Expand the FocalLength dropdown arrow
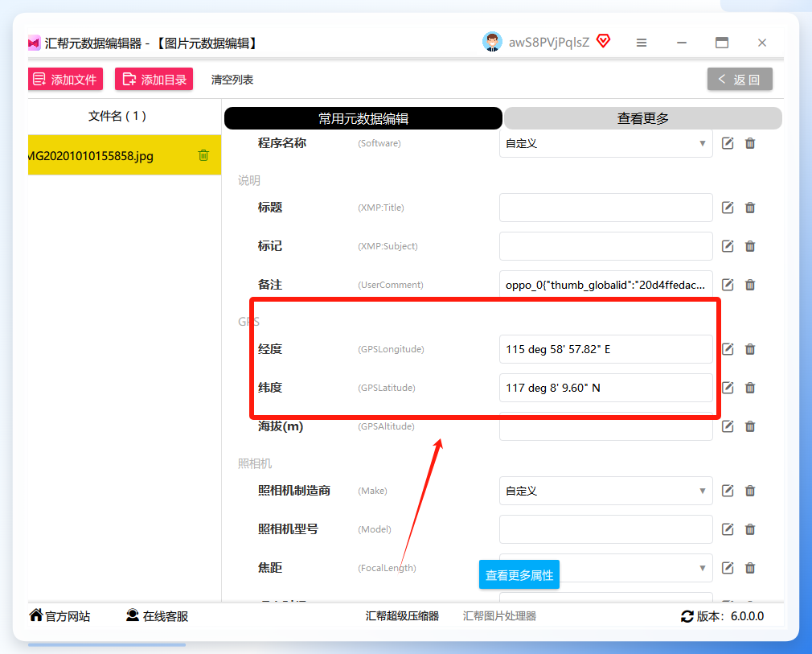Image resolution: width=812 pixels, height=654 pixels. 702,568
